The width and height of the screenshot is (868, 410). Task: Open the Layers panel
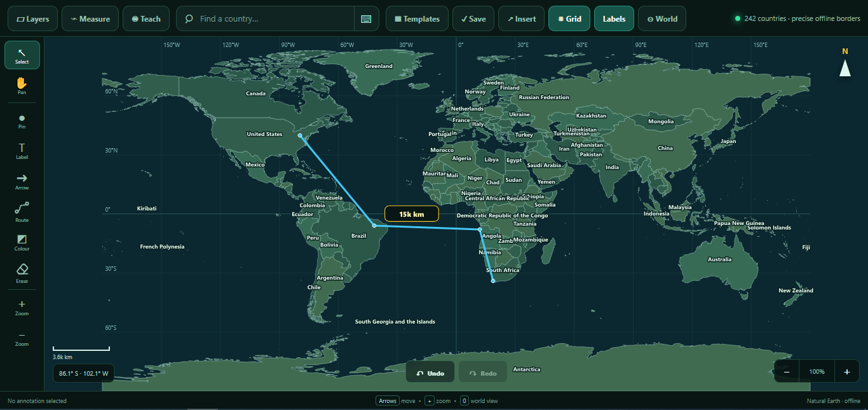33,19
